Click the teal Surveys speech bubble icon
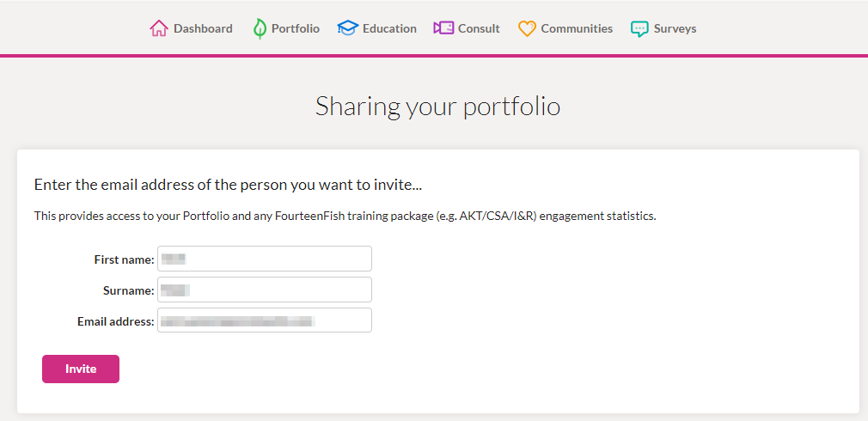The height and width of the screenshot is (421, 868). tap(639, 28)
